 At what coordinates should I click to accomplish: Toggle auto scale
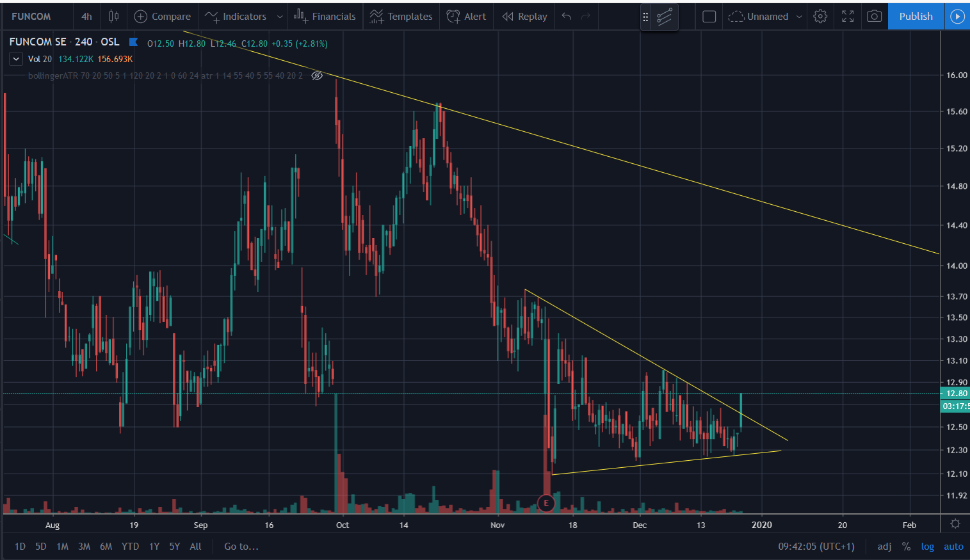tap(953, 546)
